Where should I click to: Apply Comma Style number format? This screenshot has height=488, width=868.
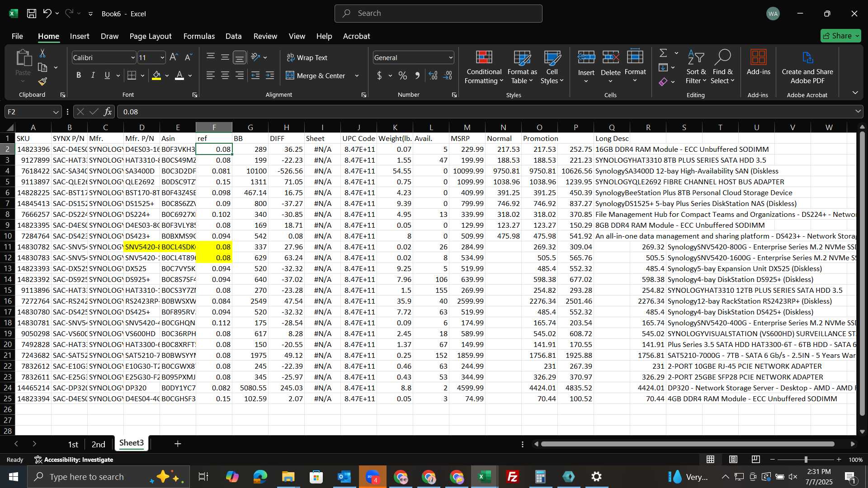pos(417,75)
